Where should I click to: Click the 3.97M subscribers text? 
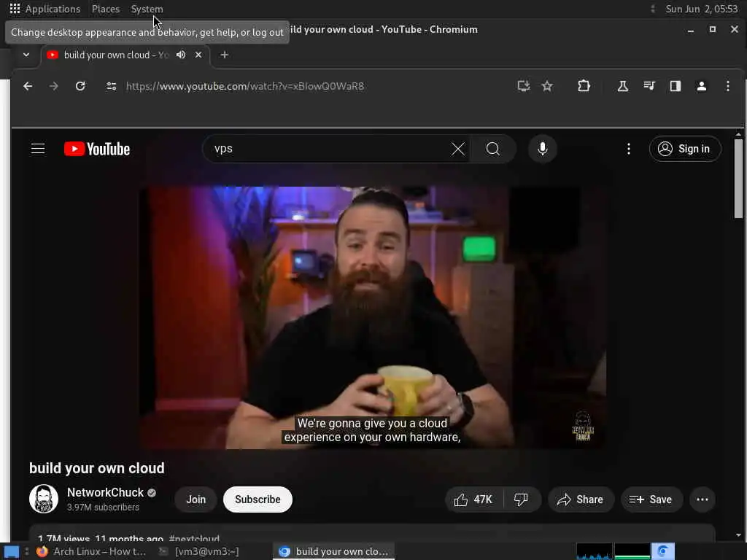tap(103, 507)
